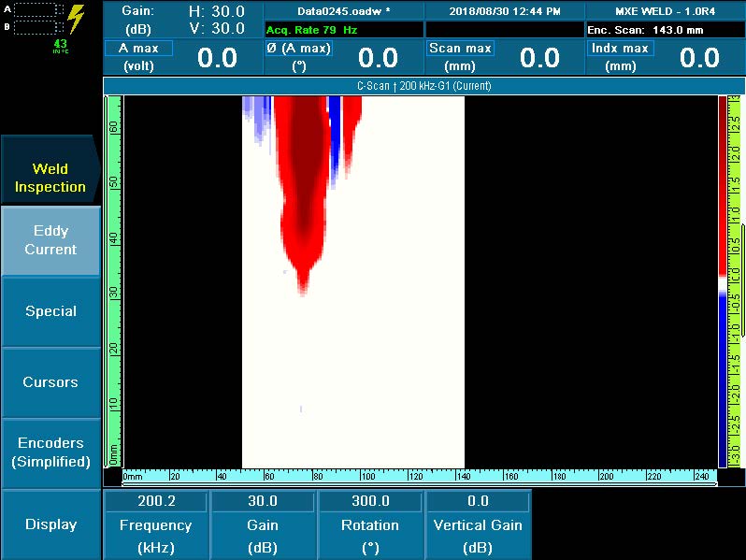Click battery A status indicator

[x=37, y=9]
